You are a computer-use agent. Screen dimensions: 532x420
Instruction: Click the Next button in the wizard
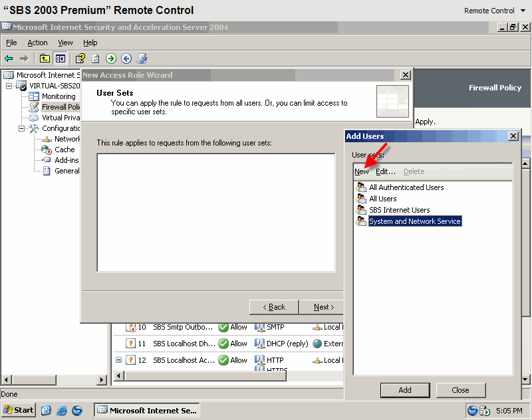322,307
